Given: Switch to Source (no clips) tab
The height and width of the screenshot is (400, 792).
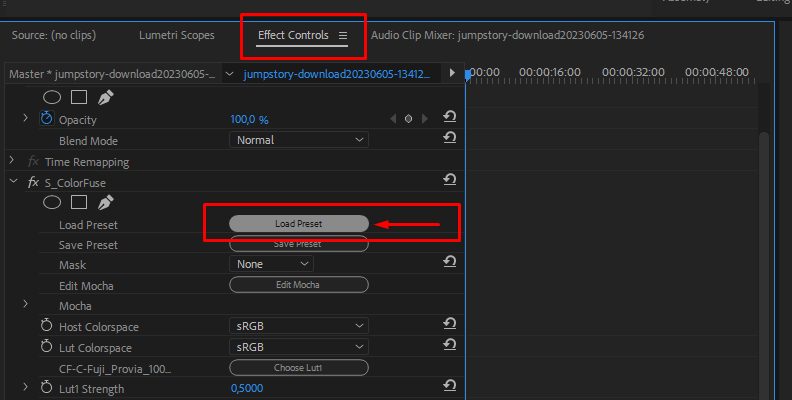Looking at the screenshot, I should point(54,35).
